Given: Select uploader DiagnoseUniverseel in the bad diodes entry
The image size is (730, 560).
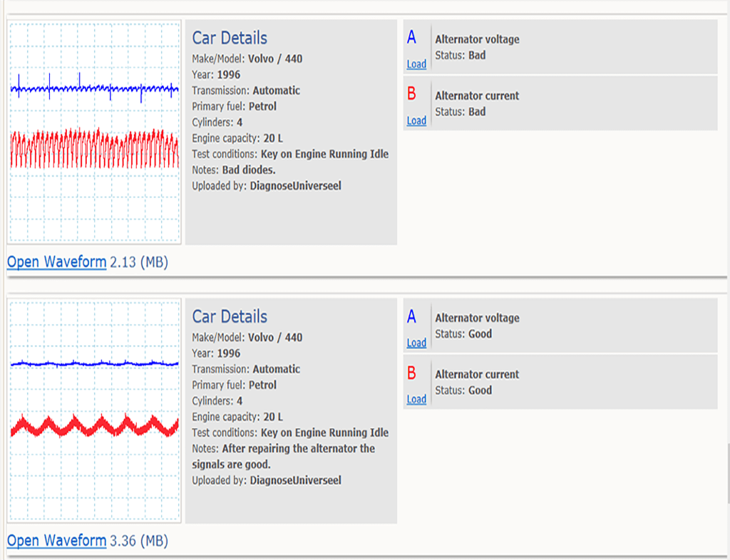Looking at the screenshot, I should [x=295, y=185].
